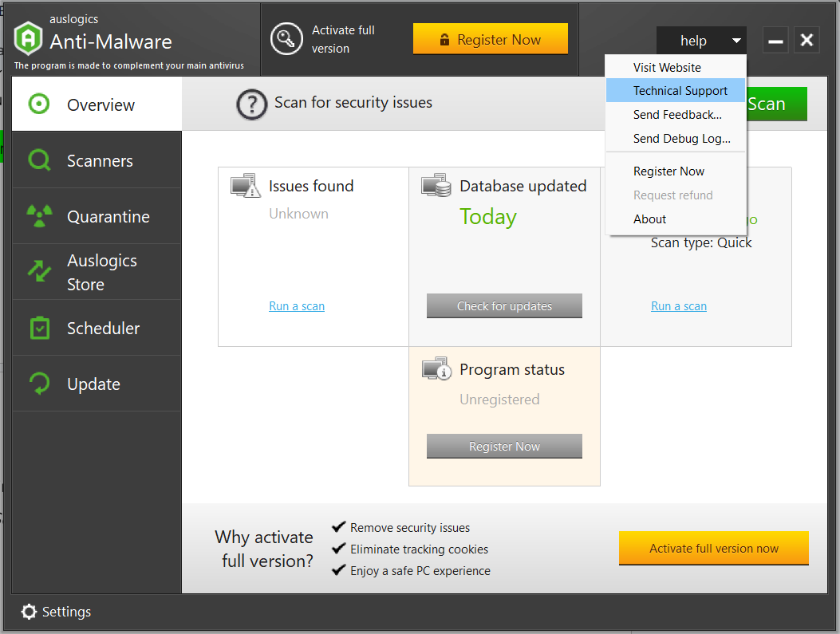Click the magnifier activation icon
Screen dimensions: 840x634
(286, 38)
